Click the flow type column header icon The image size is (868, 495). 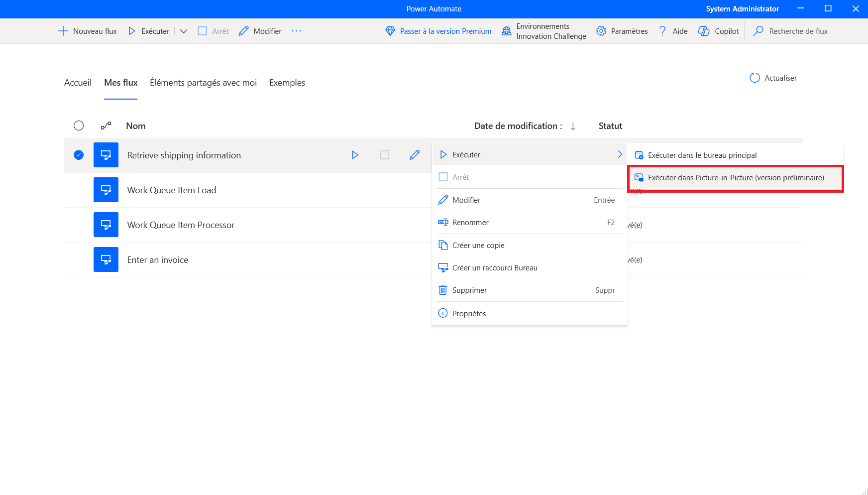[x=106, y=125]
